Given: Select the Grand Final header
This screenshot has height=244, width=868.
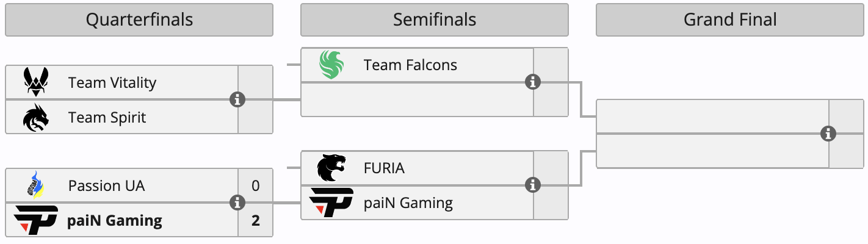Looking at the screenshot, I should 730,20.
